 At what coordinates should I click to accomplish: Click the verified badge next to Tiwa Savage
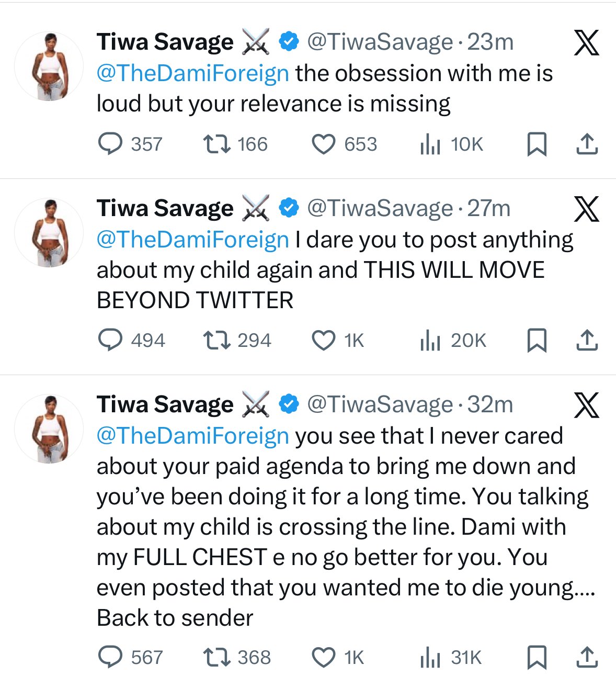[x=287, y=41]
